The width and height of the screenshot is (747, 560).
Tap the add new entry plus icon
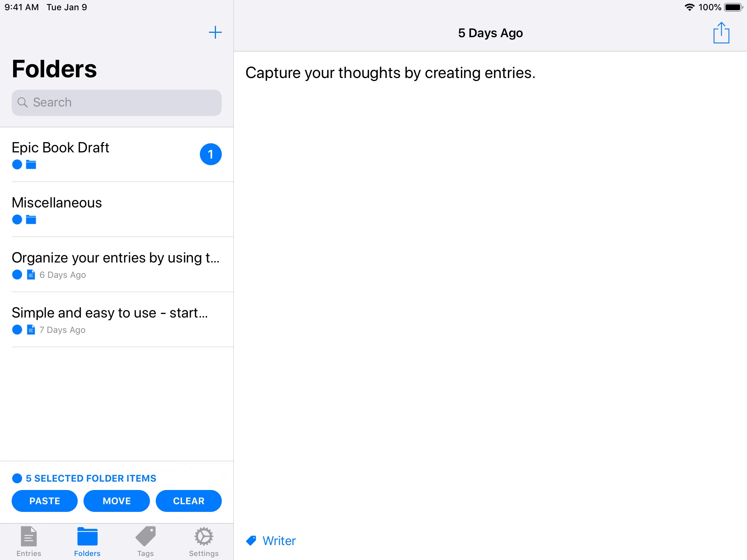[x=215, y=32]
